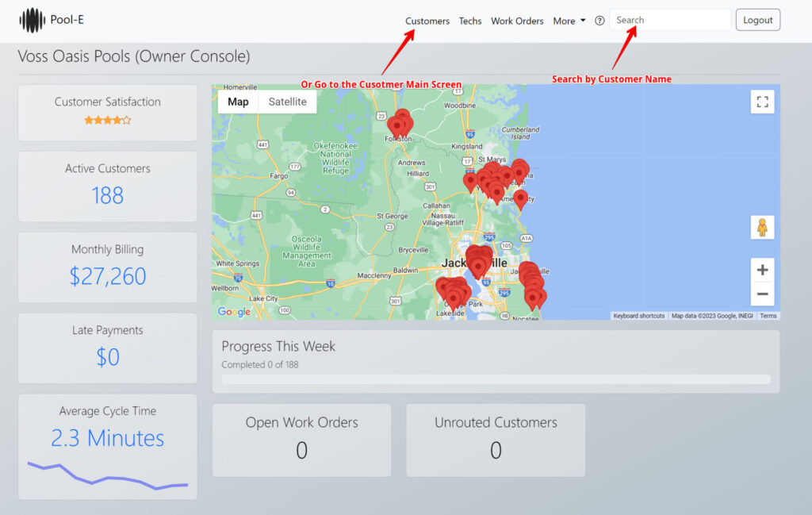Click the Progress This Week bar
The width and height of the screenshot is (812, 515).
coord(496,379)
